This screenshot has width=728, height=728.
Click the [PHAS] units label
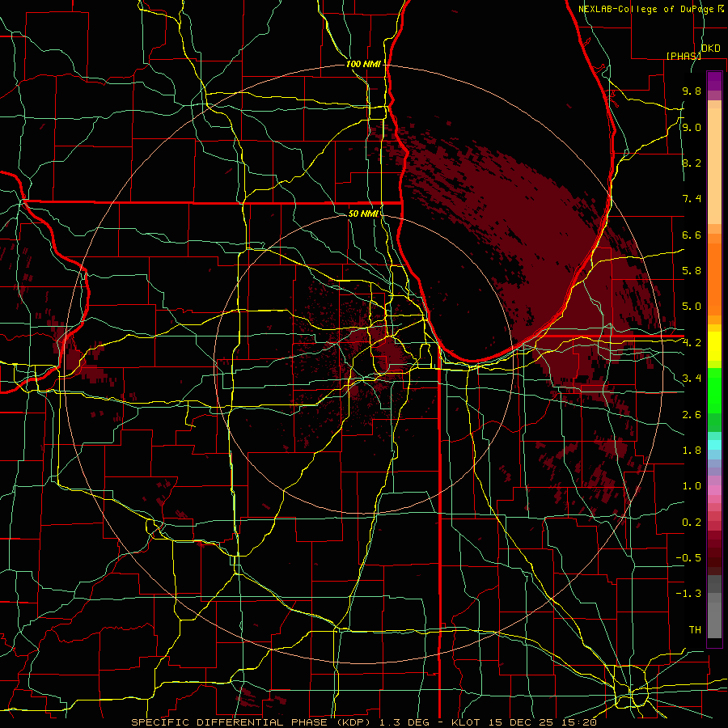coord(684,56)
